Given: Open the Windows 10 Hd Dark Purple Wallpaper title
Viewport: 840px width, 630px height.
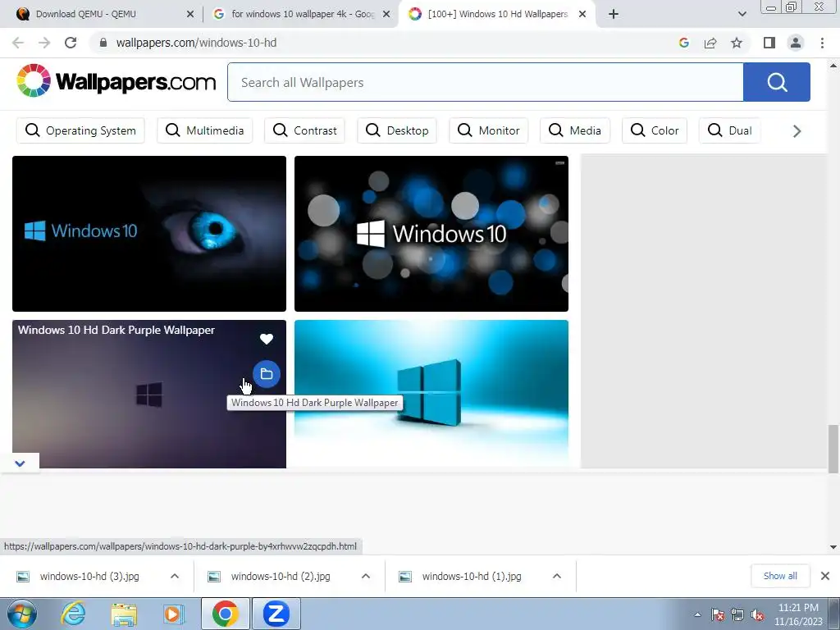Looking at the screenshot, I should 116,330.
